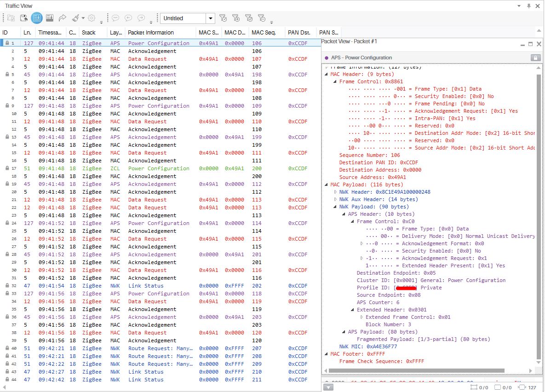Viewport: 545px width, 392px height.
Task: Click the remove filter icon
Action: tap(262, 18)
